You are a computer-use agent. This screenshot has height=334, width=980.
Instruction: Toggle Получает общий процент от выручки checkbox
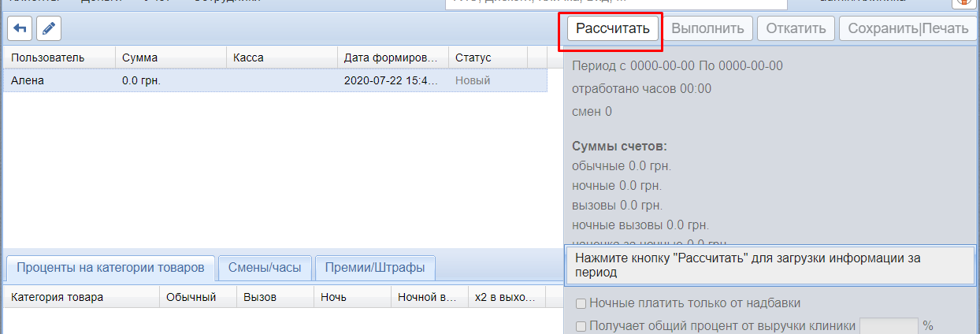pos(581,325)
